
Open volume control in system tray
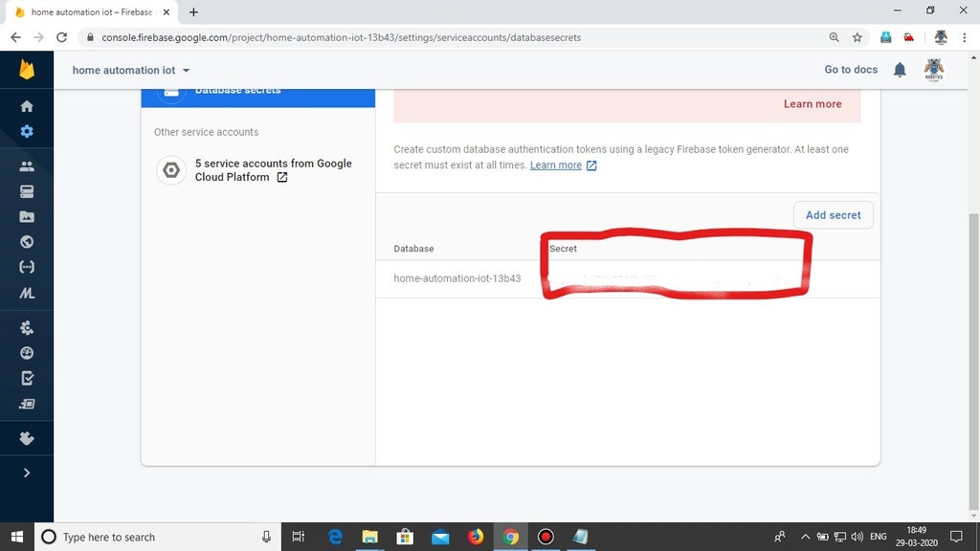coord(857,537)
